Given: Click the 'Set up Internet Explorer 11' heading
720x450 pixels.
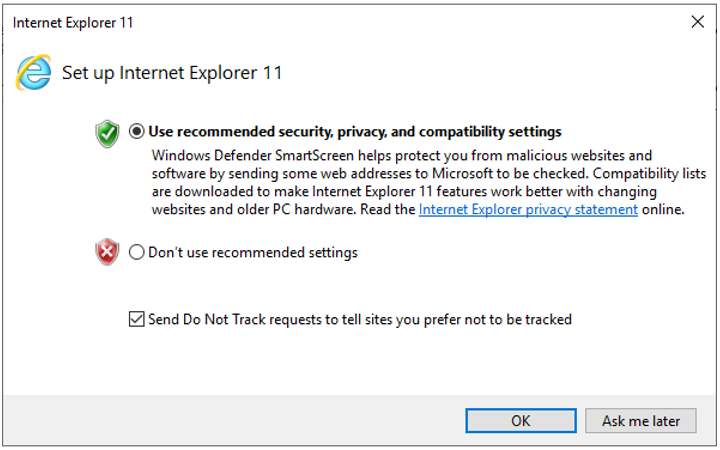Looking at the screenshot, I should pos(172,73).
